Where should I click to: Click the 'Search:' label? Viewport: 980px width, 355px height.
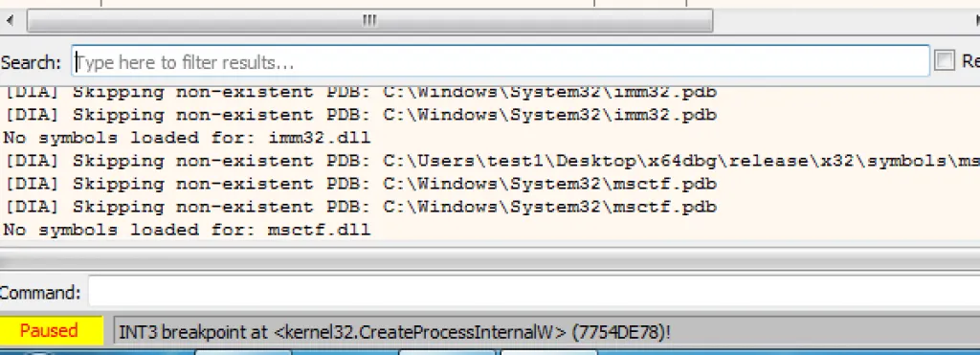[32, 62]
